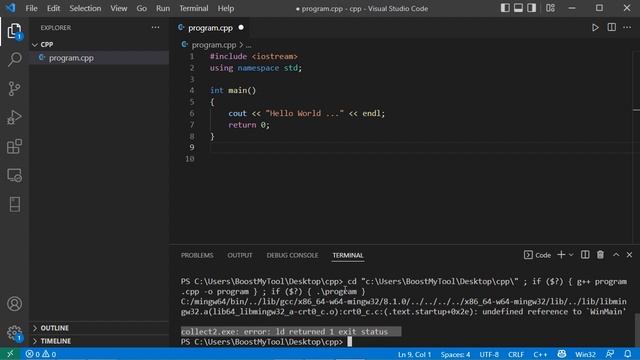Open remote window indicator in status bar
640x360 pixels.
click(10, 354)
